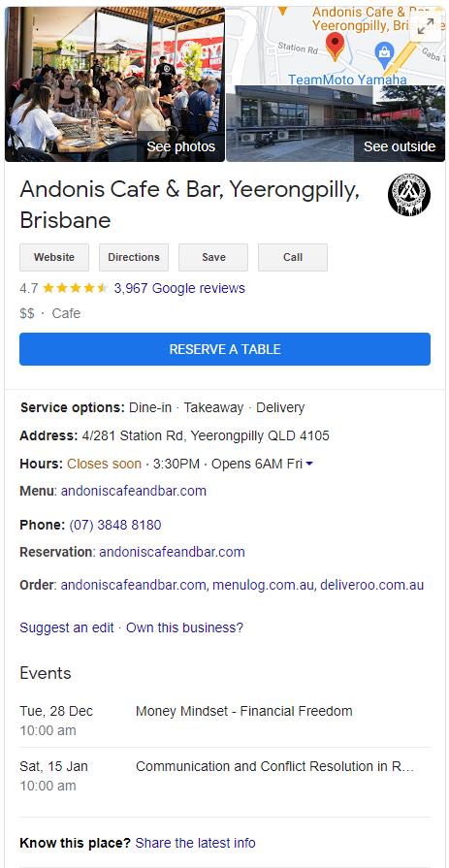
Task: Save this place
Action: click(213, 257)
